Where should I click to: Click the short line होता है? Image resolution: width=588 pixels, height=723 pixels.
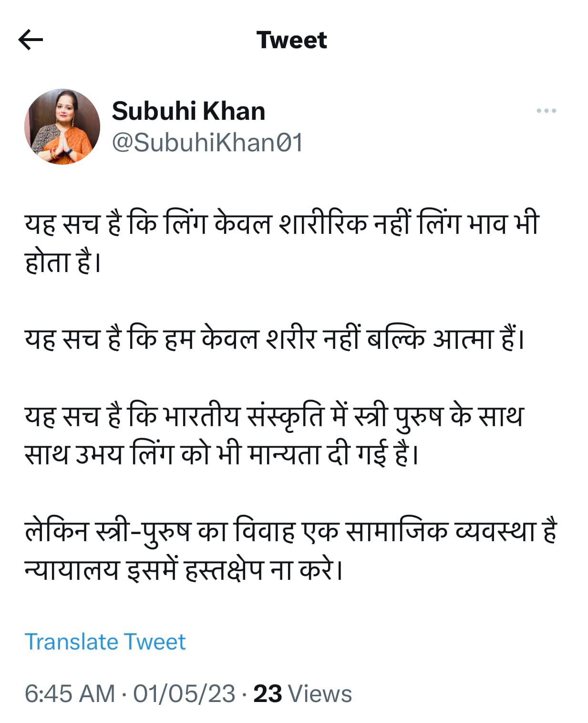pos(62,262)
